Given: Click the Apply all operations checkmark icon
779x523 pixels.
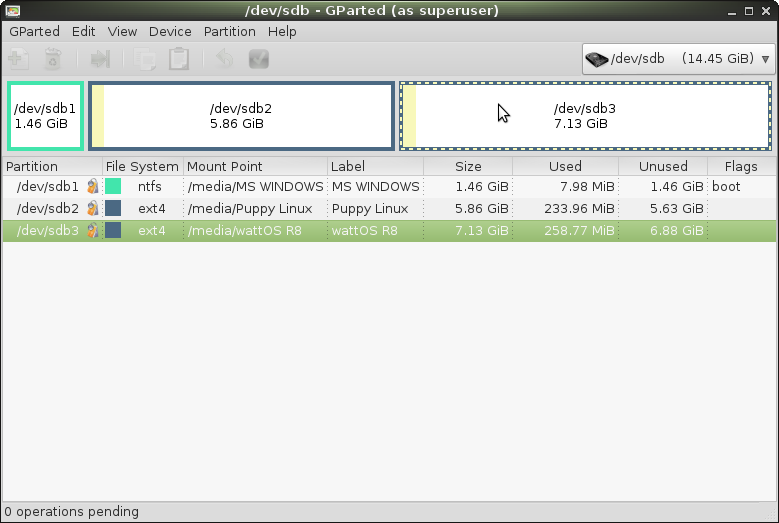Looking at the screenshot, I should pyautogui.click(x=259, y=59).
